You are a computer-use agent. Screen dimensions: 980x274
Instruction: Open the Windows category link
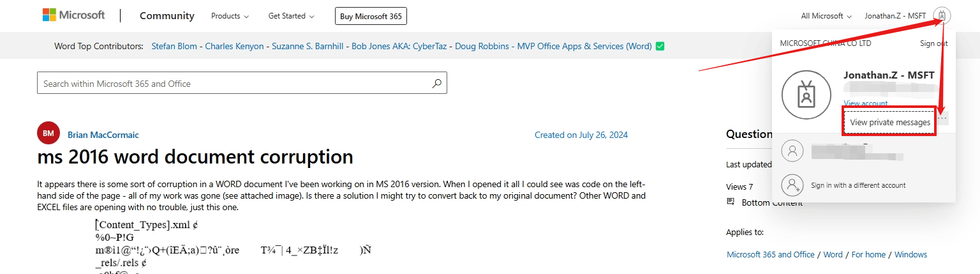pos(910,254)
